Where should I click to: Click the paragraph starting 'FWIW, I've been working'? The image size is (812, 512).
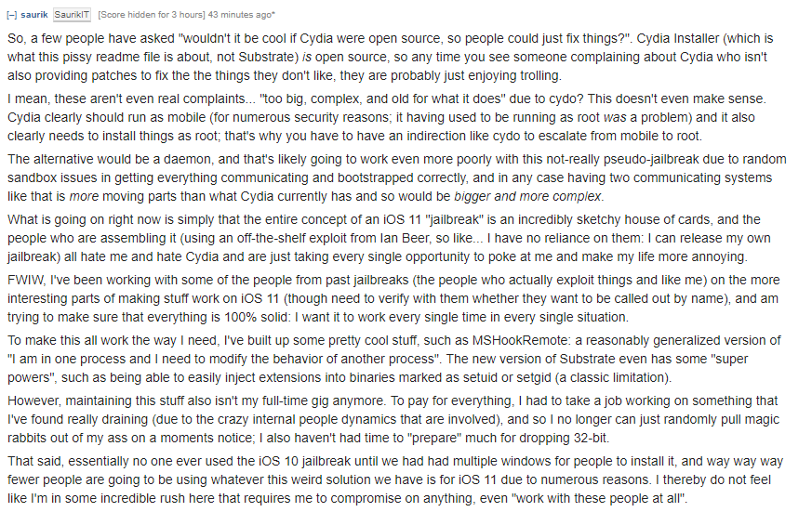(x=393, y=298)
